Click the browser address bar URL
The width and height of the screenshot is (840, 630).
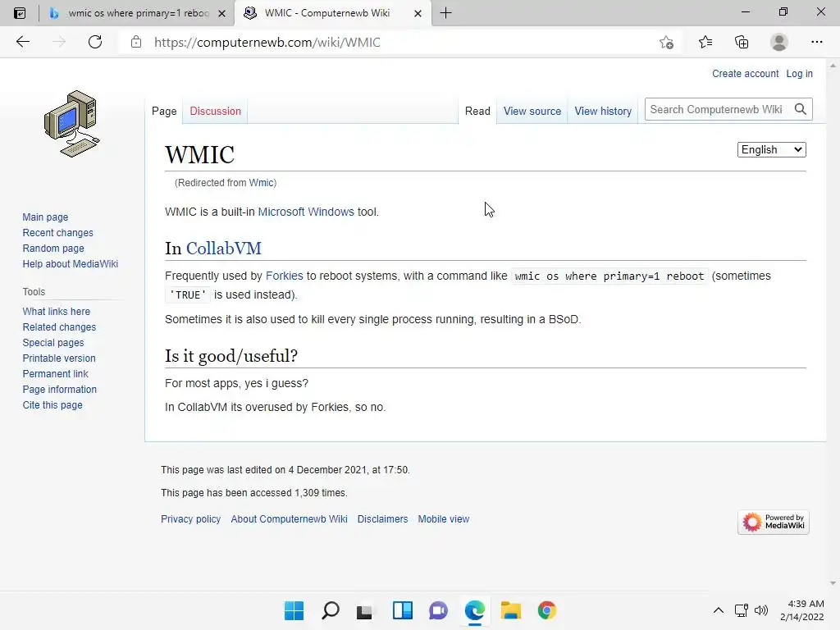267,43
